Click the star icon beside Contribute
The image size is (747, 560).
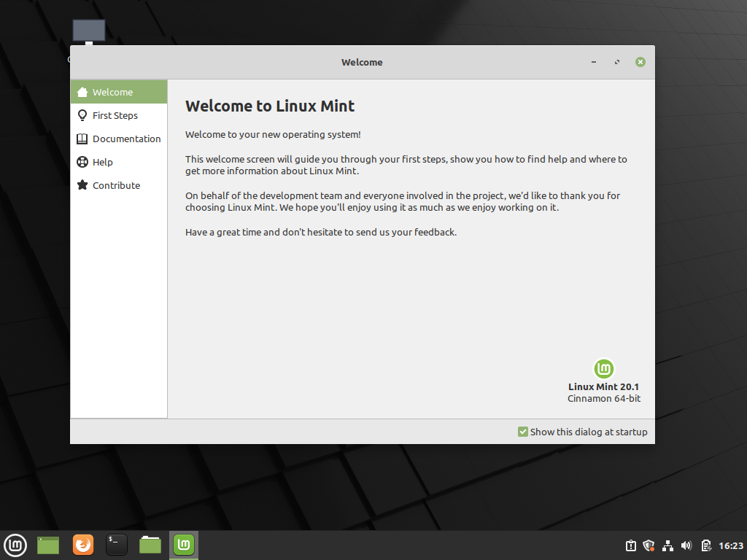pyautogui.click(x=82, y=184)
